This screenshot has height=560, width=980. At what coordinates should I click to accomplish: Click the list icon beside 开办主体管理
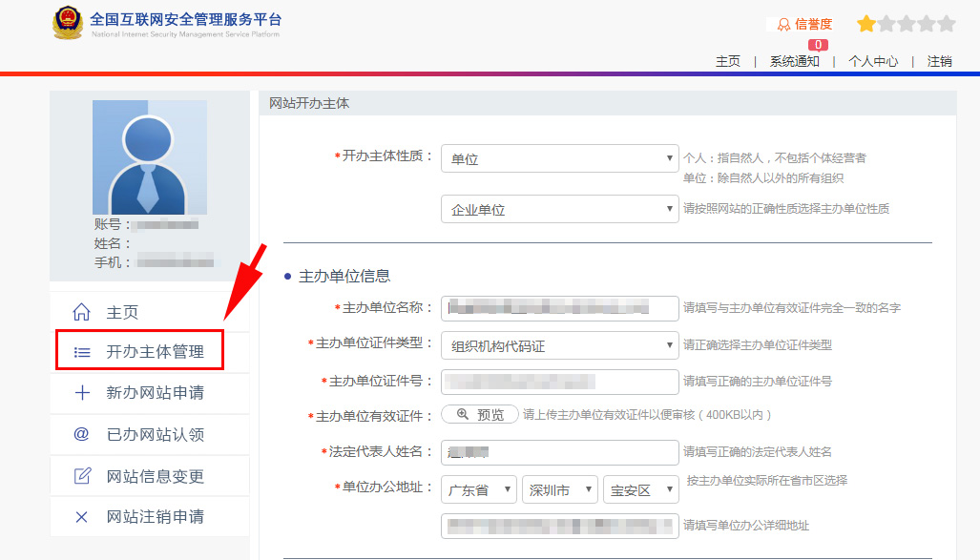click(82, 352)
